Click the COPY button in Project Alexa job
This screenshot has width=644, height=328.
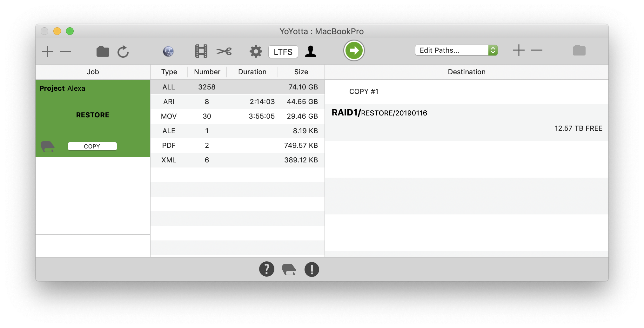(92, 146)
